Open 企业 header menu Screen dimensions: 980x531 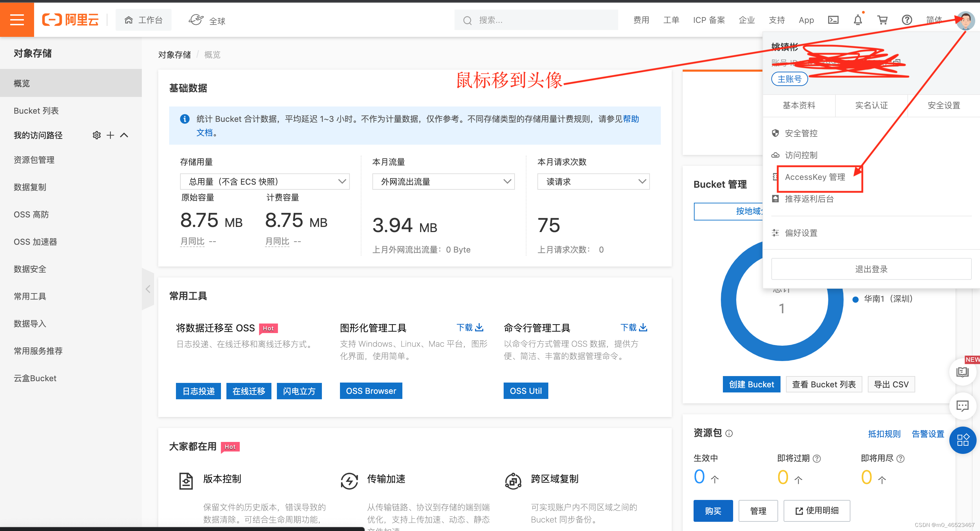[x=746, y=20]
